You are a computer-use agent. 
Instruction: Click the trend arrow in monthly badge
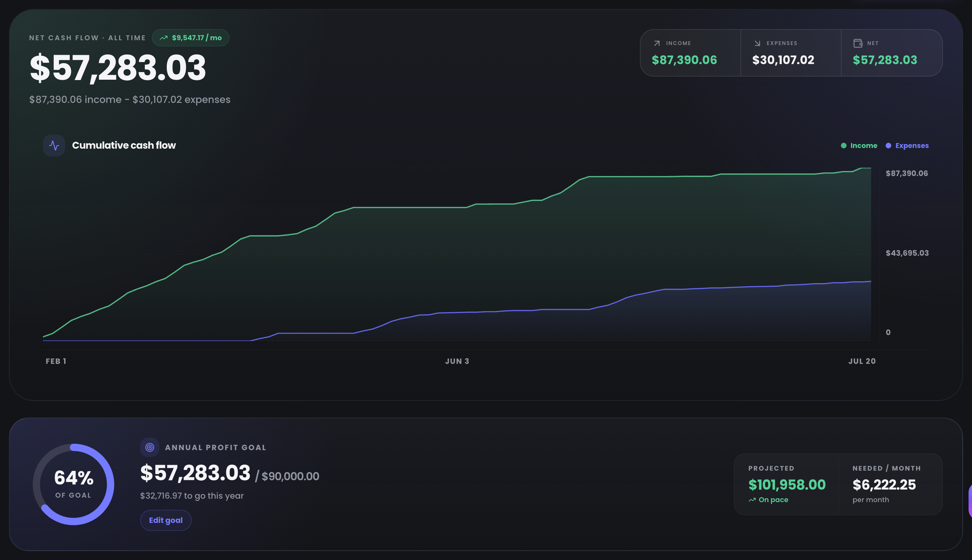pyautogui.click(x=164, y=38)
